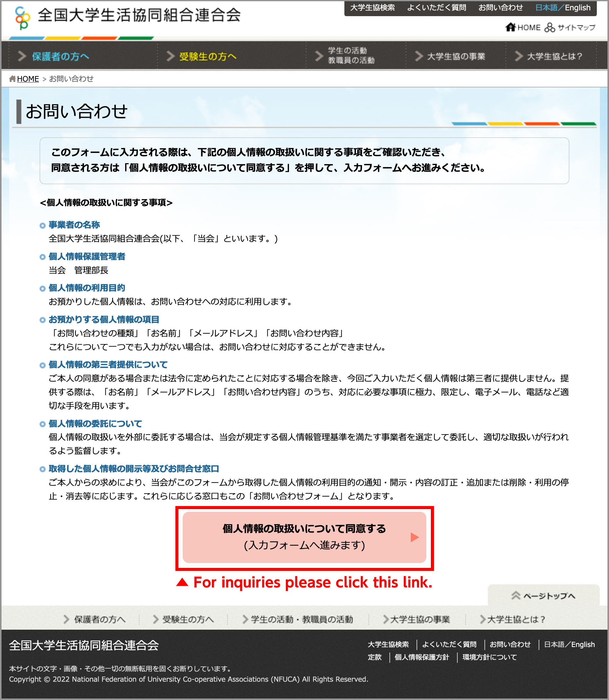
Task: Click 個人情報の取扱いについて同意する button
Action: [x=304, y=537]
